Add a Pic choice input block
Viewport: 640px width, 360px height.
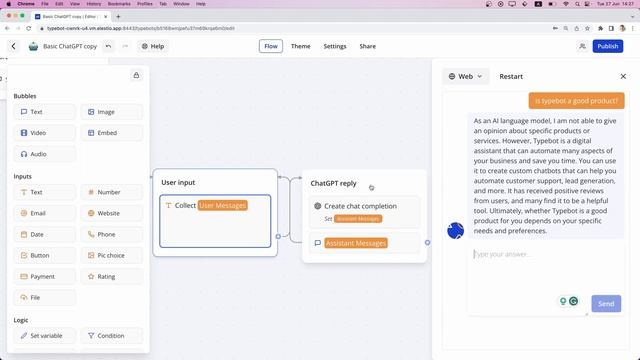(111, 256)
